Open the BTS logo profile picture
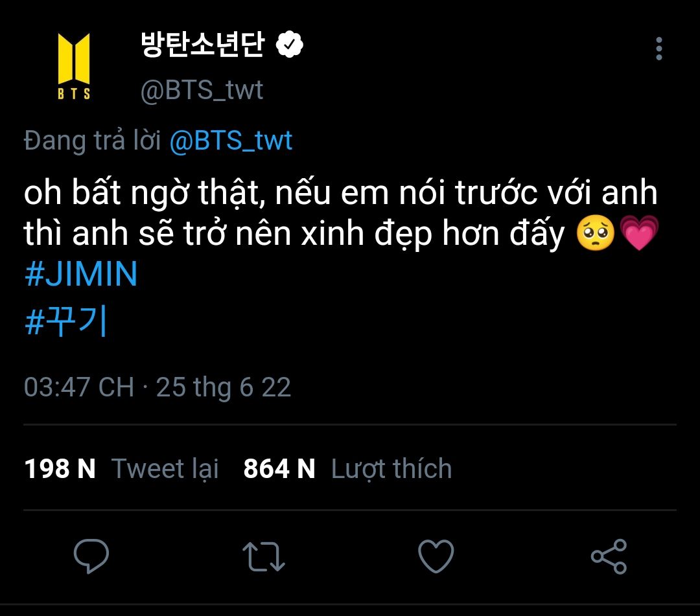 pos(74,67)
